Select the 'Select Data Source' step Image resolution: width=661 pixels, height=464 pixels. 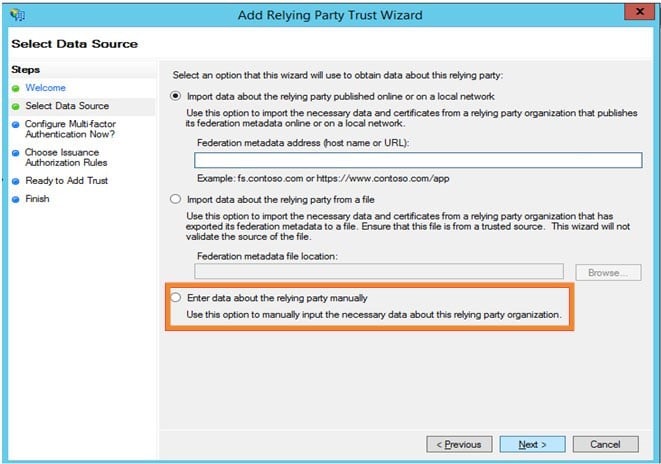click(67, 106)
